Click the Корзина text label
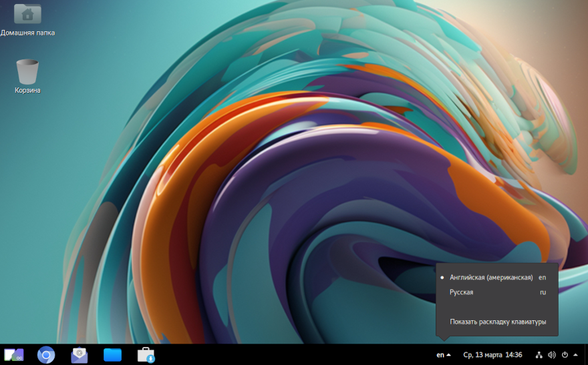 pos(27,90)
